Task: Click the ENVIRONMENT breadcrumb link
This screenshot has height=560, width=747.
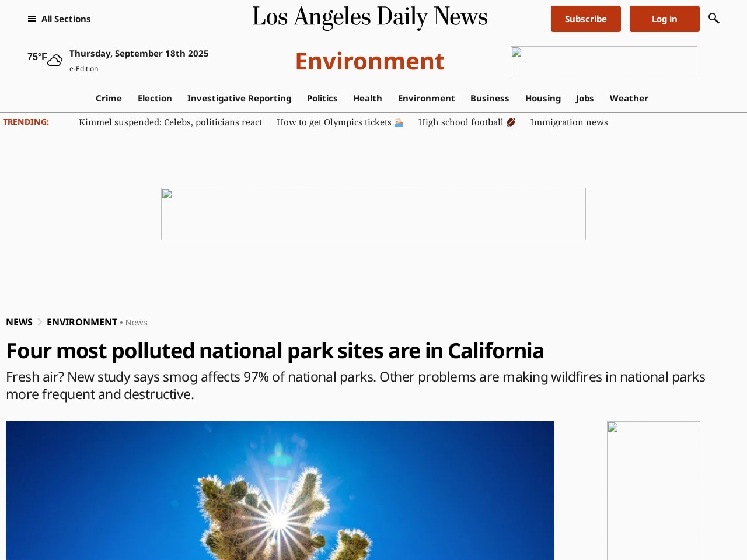Action: (x=82, y=322)
